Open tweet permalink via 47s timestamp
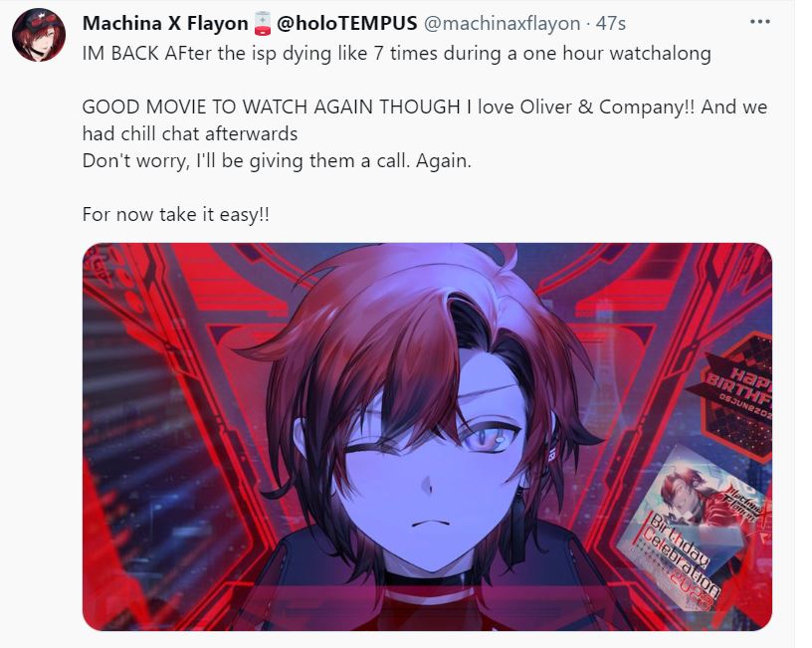The height and width of the screenshot is (648, 812). click(611, 23)
